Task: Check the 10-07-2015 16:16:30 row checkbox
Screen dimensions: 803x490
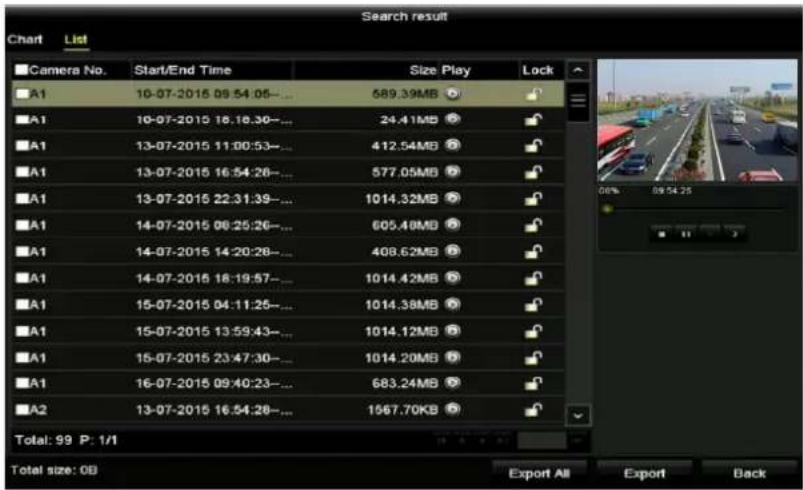Action: (22, 120)
